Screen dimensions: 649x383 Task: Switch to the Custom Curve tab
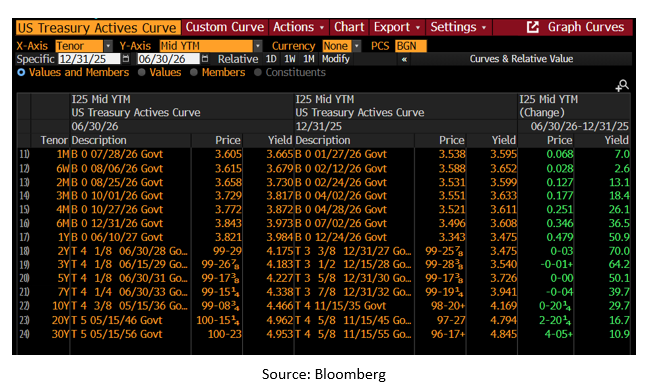[225, 27]
